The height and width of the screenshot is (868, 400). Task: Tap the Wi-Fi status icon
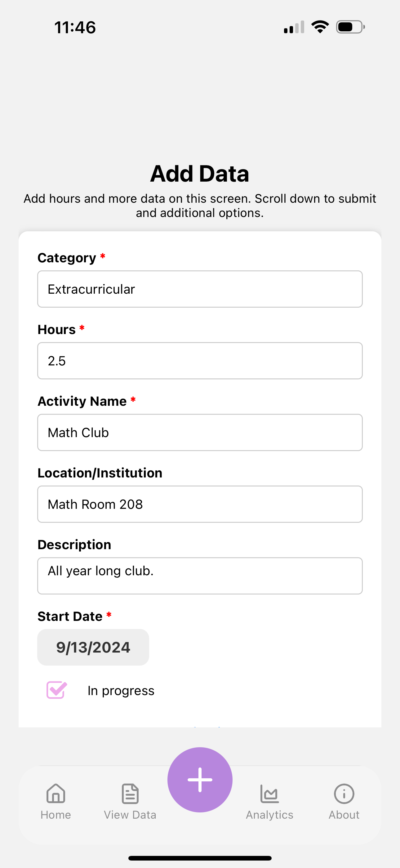click(320, 27)
